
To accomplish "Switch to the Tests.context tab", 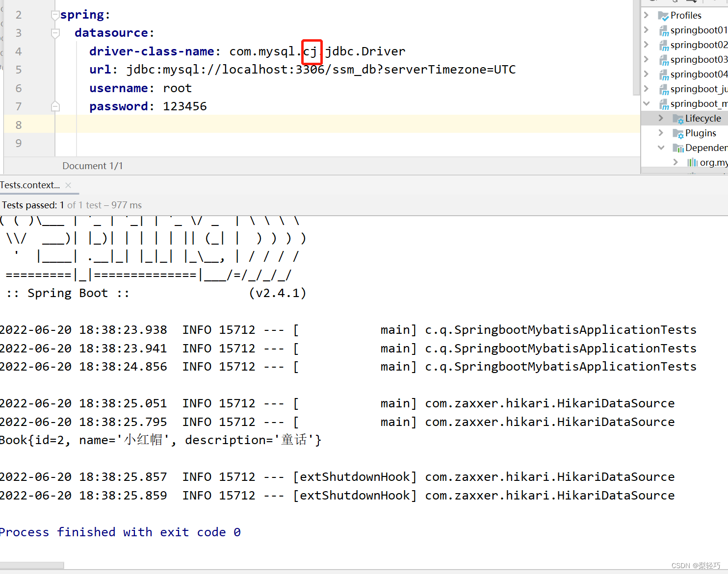I will pos(30,185).
